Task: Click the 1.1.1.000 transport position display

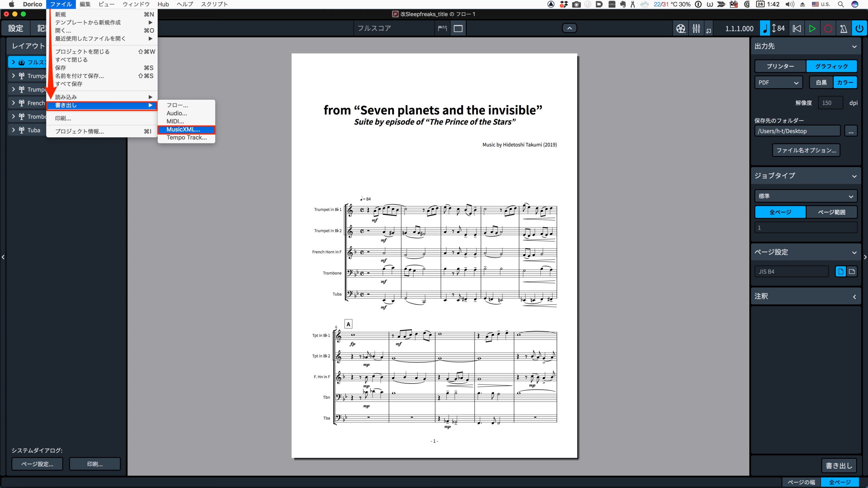Action: pyautogui.click(x=739, y=28)
